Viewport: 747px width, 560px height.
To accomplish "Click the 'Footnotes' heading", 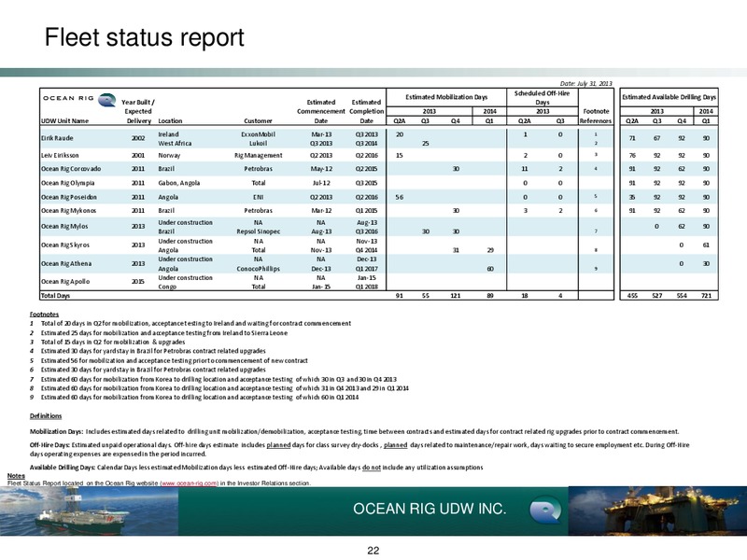I will 44,315.
